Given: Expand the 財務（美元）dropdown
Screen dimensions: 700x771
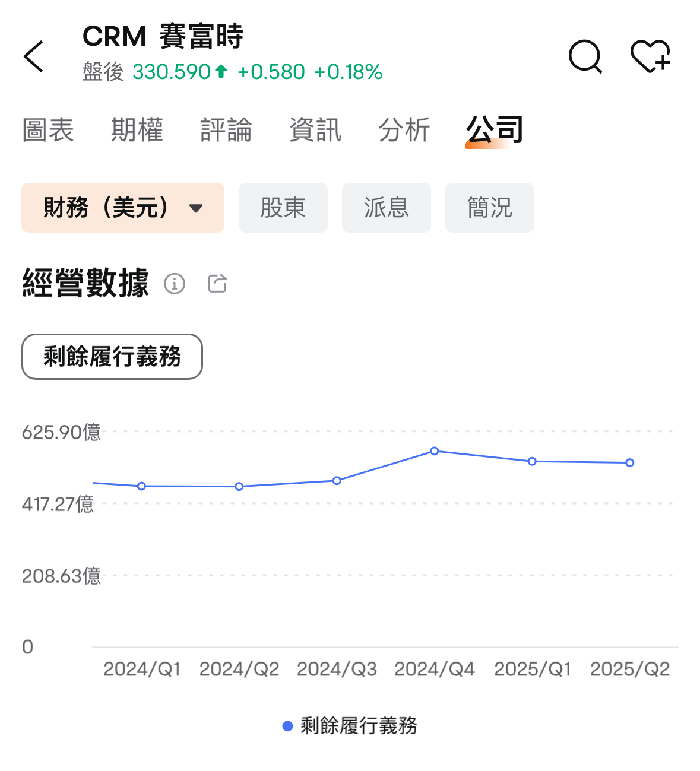Looking at the screenshot, I should [x=123, y=208].
